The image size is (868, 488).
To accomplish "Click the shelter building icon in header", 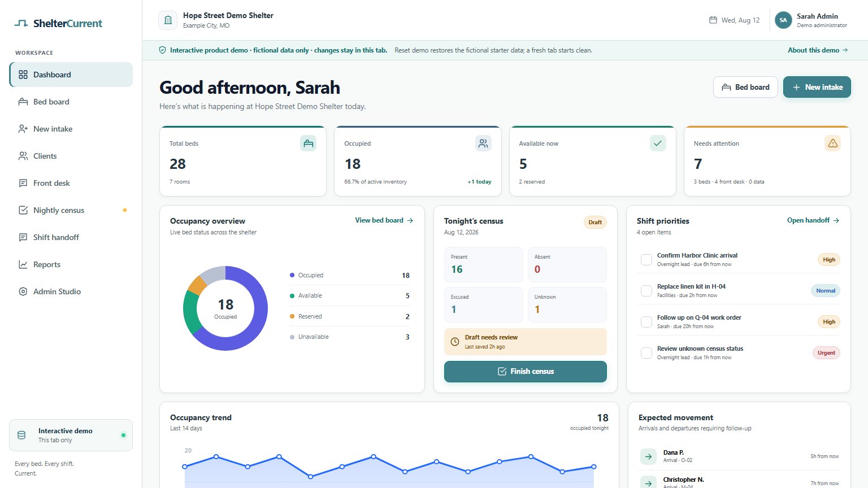I will (x=168, y=20).
